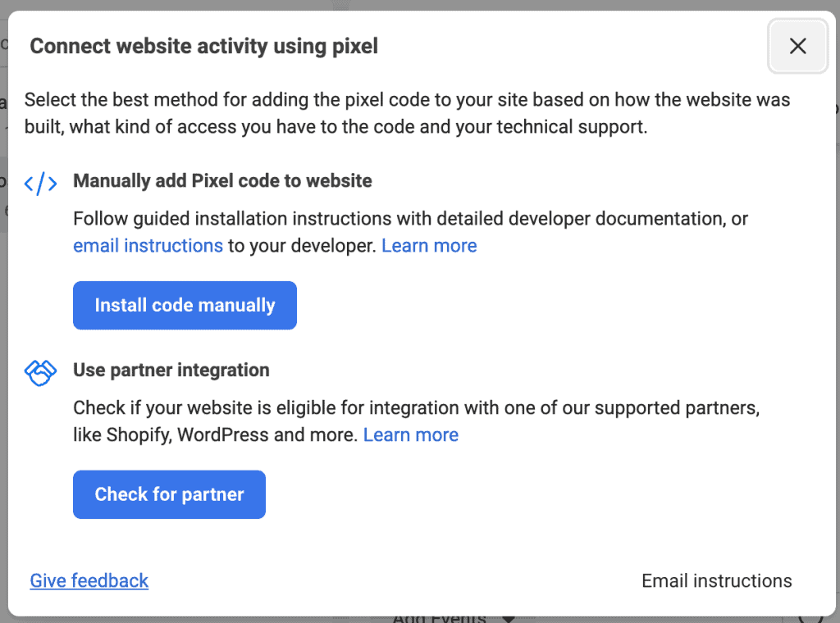Click Learn more about supported partners
840x623 pixels.
[x=410, y=434]
